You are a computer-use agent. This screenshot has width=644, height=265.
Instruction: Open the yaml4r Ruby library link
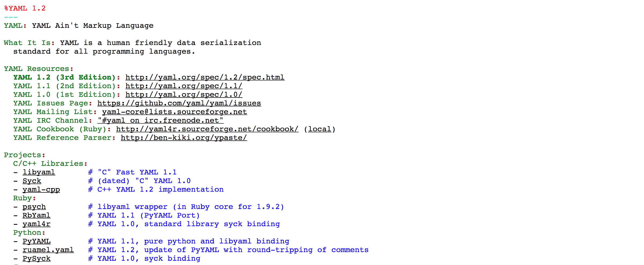[36, 224]
